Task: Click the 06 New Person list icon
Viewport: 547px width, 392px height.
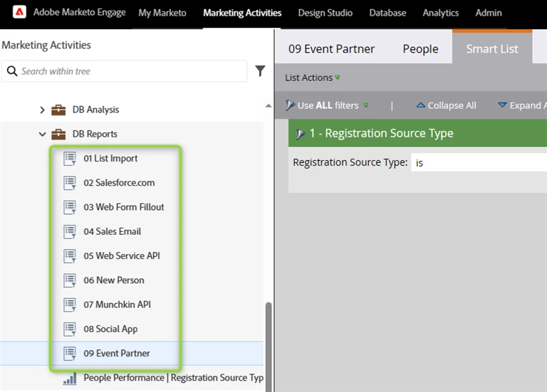Action: (70, 280)
